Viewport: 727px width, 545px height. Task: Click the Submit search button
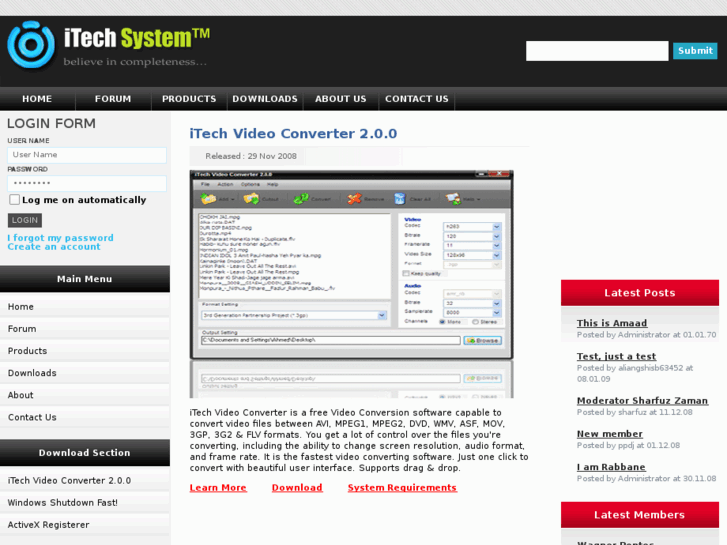pyautogui.click(x=695, y=51)
